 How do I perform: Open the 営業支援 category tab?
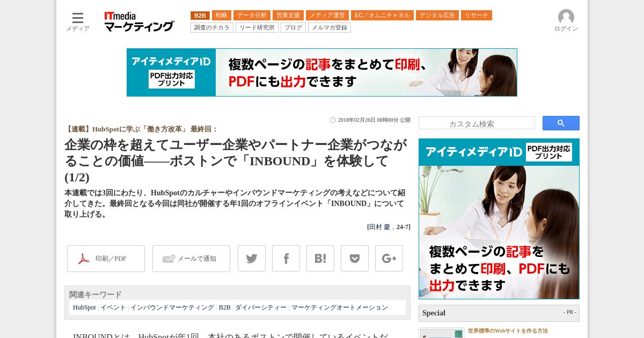pos(288,16)
